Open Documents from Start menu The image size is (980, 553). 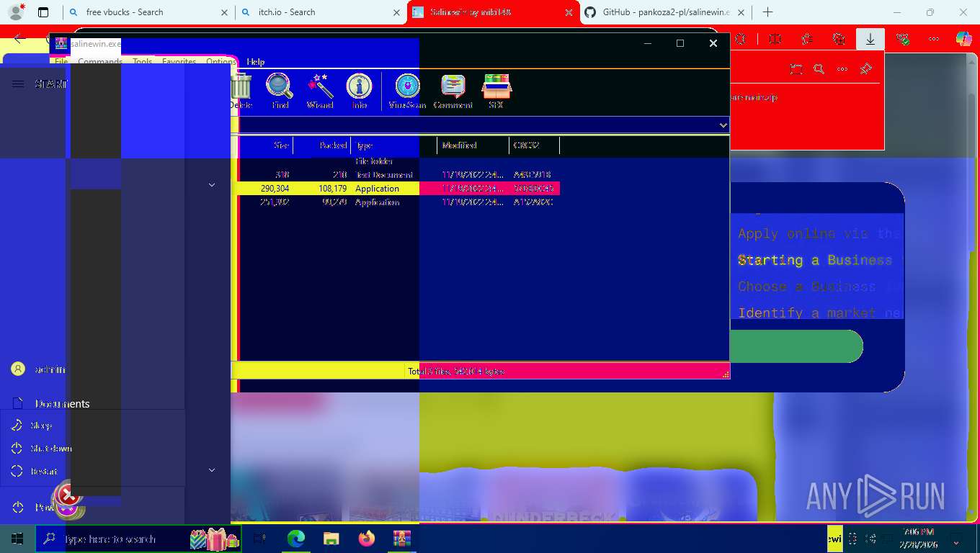[x=50, y=404]
